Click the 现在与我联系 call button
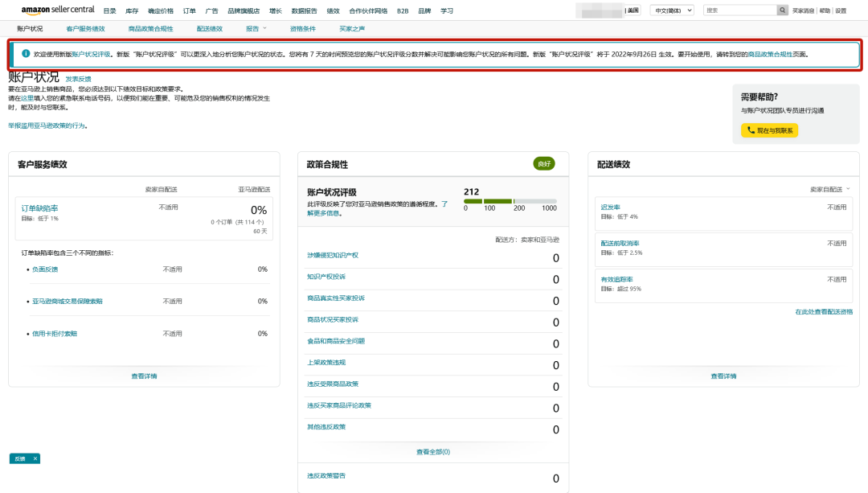The width and height of the screenshot is (868, 493). [769, 130]
